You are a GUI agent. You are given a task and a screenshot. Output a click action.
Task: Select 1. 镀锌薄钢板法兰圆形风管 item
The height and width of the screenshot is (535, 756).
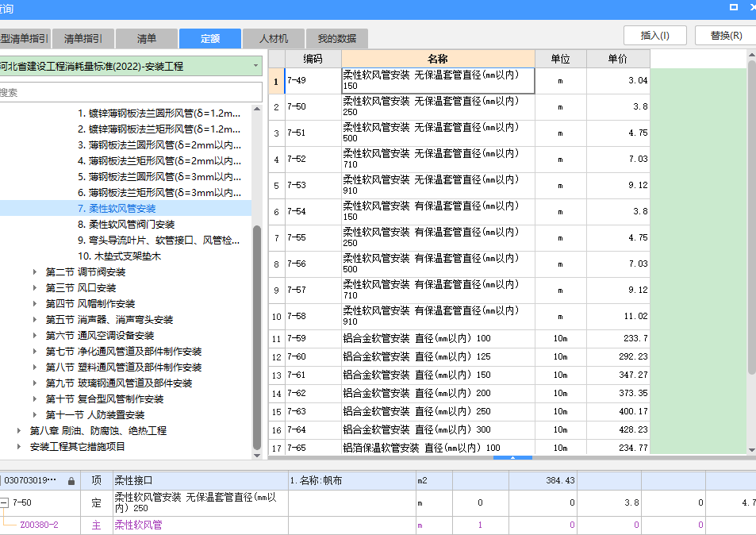point(159,114)
